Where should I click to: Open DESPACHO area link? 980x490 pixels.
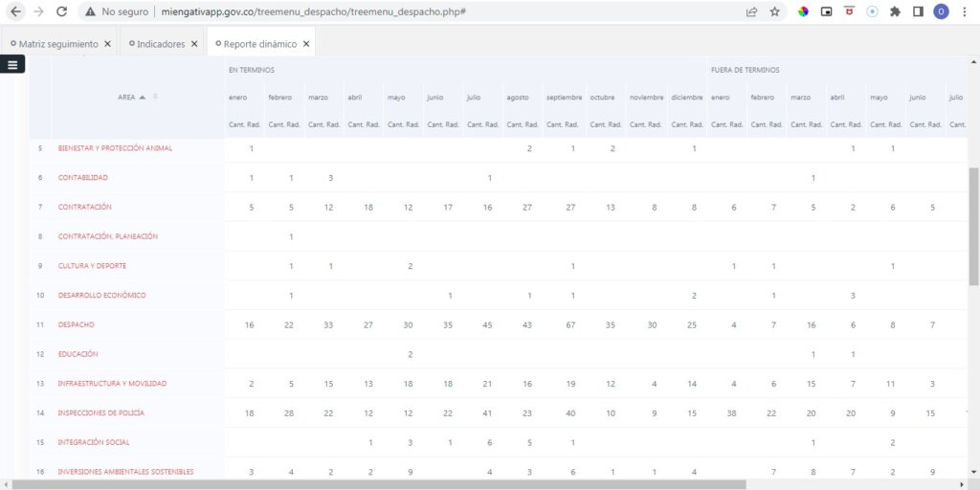pos(76,324)
